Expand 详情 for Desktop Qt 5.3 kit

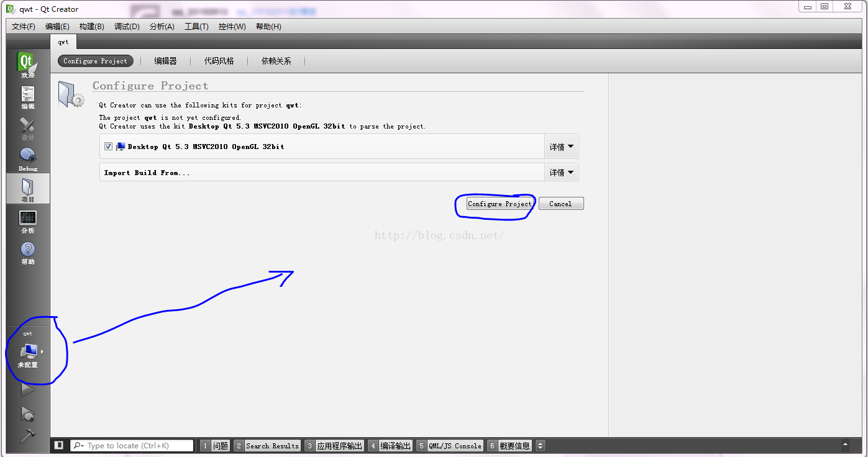561,147
